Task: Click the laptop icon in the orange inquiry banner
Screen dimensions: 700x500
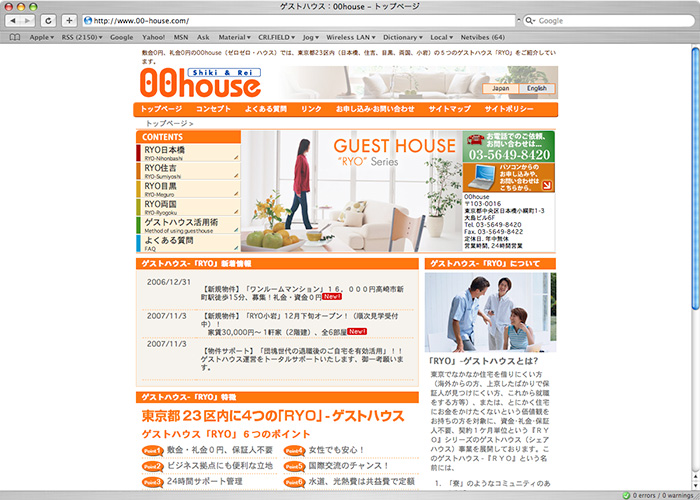Action: 482,177
